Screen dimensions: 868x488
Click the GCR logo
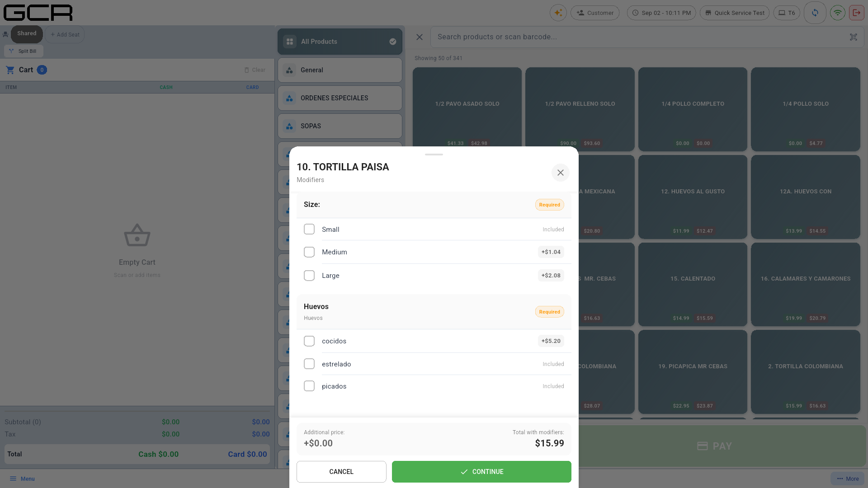[x=38, y=13]
